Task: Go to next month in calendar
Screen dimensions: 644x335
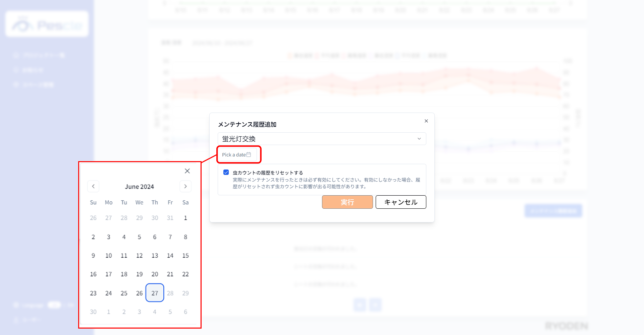Action: (185, 186)
